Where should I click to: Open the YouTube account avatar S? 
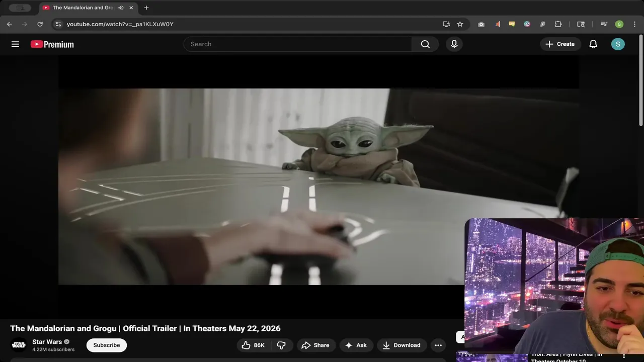pos(618,44)
